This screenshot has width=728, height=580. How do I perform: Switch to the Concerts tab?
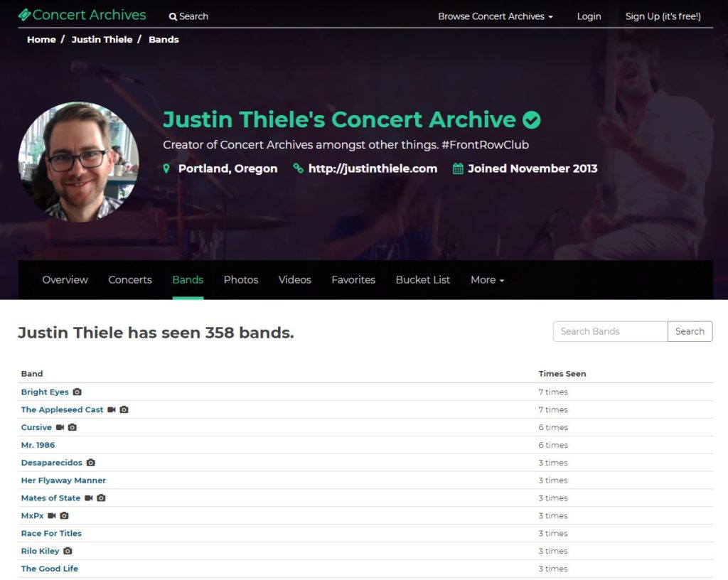coord(130,280)
